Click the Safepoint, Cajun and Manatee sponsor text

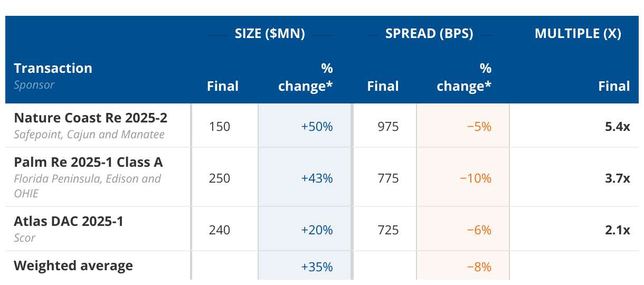(89, 135)
